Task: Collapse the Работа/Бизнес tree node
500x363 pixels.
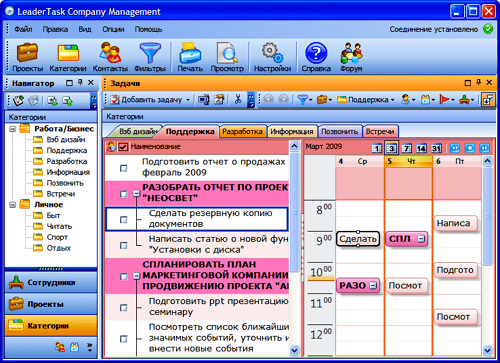Action: click(x=12, y=129)
